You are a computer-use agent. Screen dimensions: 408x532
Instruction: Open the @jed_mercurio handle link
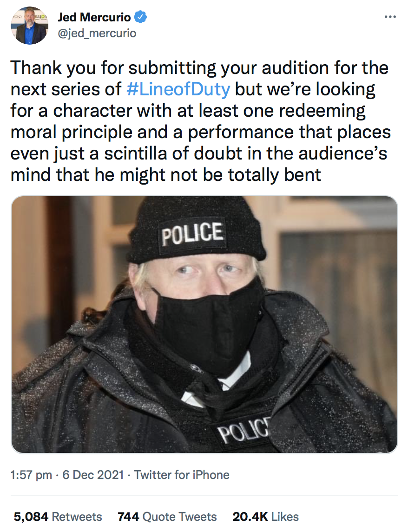(x=97, y=33)
